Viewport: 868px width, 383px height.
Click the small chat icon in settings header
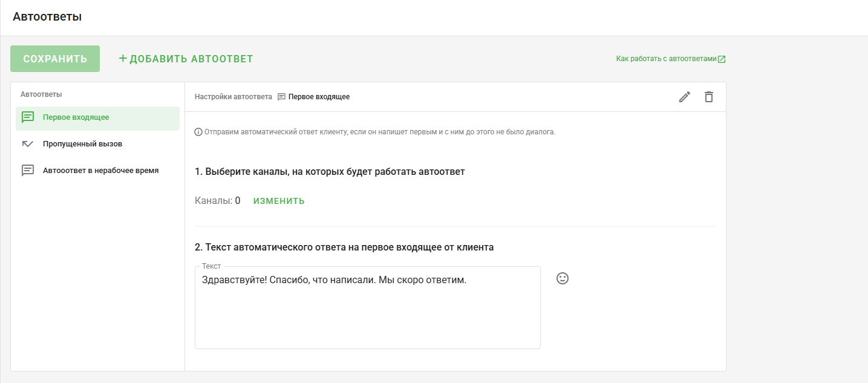click(281, 97)
